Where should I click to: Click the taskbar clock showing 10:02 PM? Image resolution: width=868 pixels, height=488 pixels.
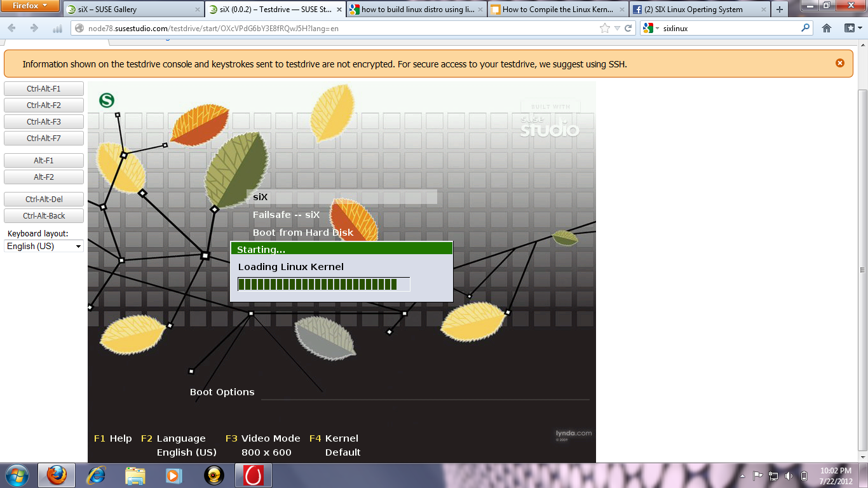(836, 475)
